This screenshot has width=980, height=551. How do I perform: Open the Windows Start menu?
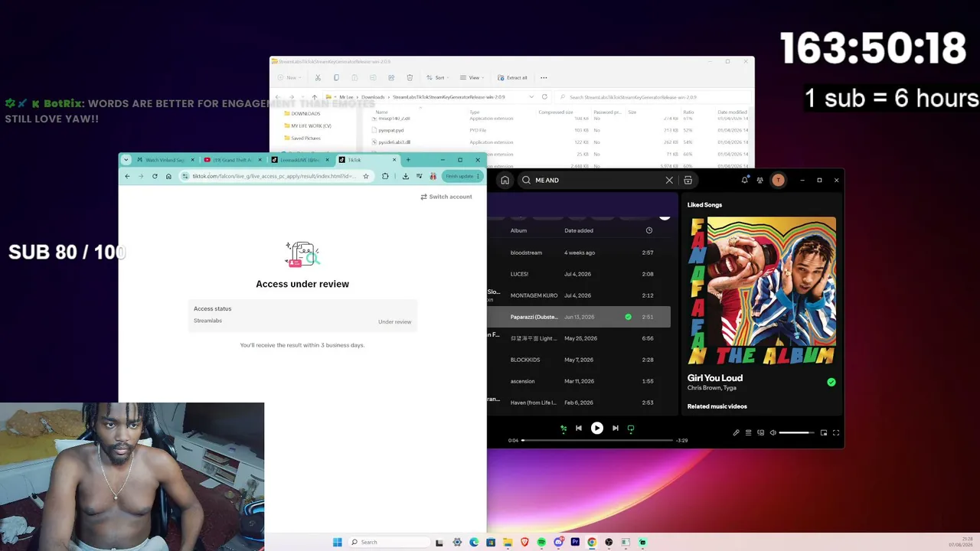[338, 542]
